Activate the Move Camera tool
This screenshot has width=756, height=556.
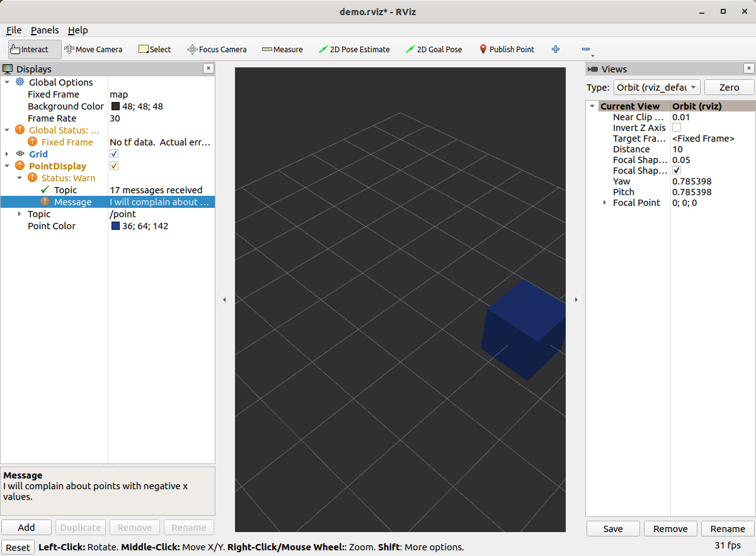[x=93, y=49]
